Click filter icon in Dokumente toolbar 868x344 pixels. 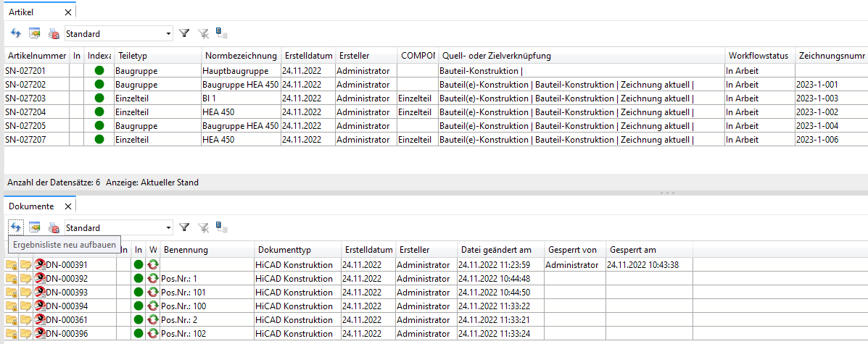184,227
